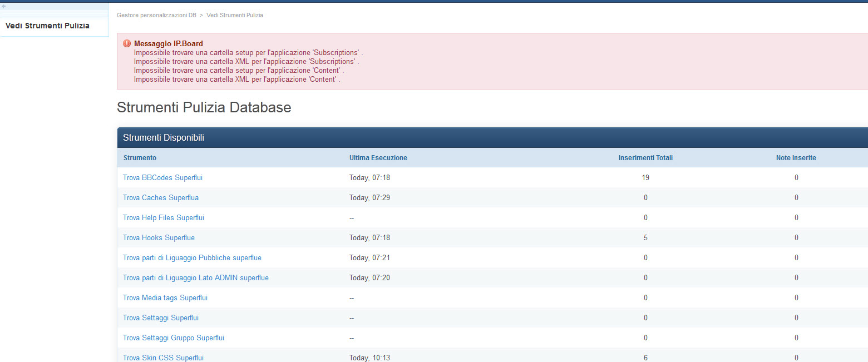
Task: Open the Trova Help Files Superflui link
Action: [x=163, y=218]
